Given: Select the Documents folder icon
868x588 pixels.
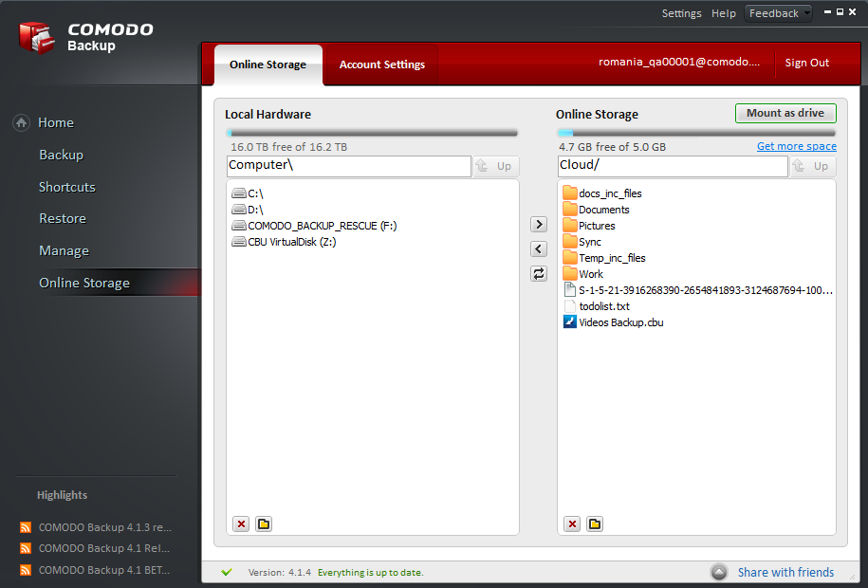Looking at the screenshot, I should pyautogui.click(x=569, y=210).
